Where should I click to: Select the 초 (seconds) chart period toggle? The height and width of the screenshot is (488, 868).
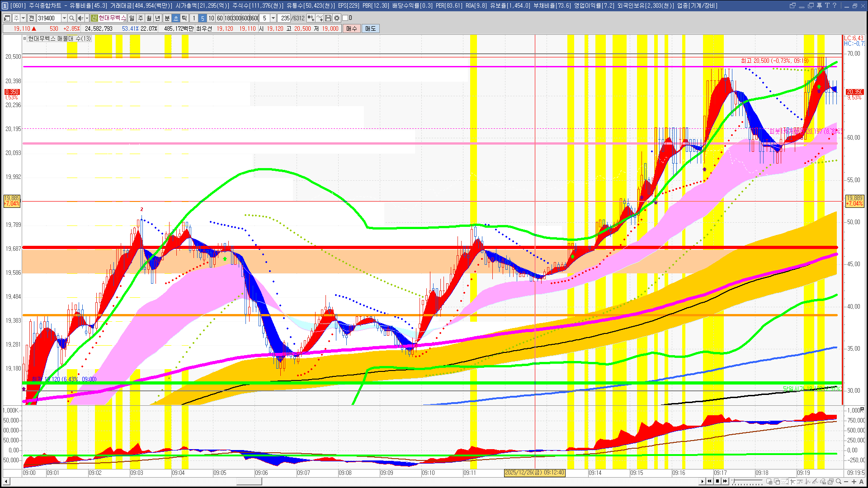pos(176,18)
